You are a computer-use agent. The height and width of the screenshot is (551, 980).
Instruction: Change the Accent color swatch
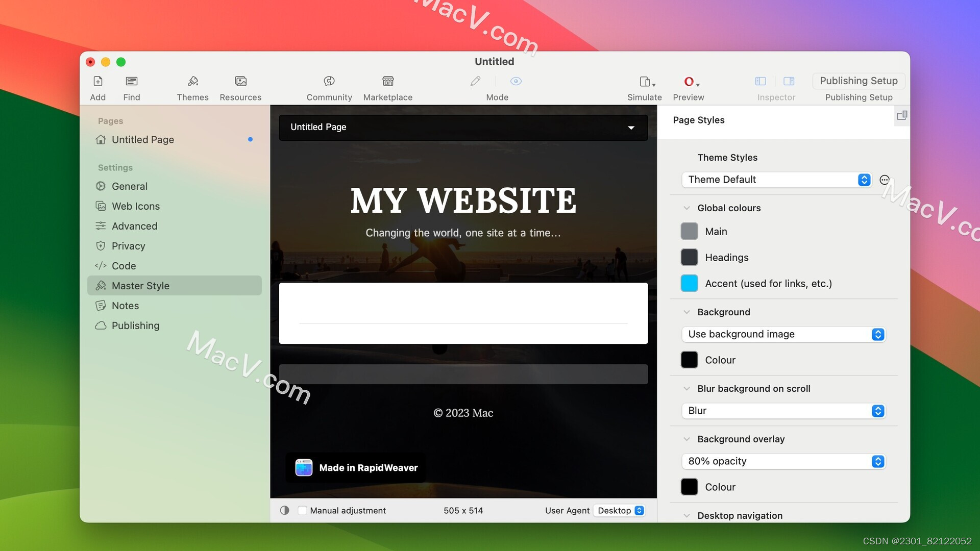pyautogui.click(x=689, y=283)
